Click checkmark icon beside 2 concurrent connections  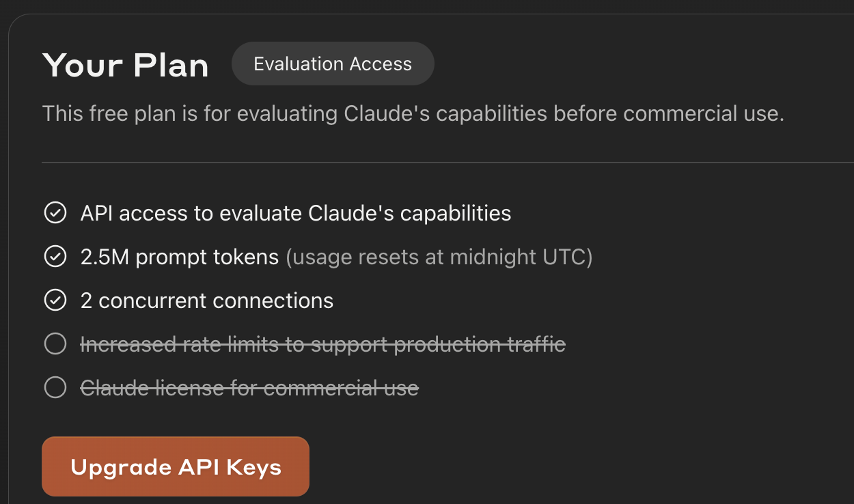pyautogui.click(x=55, y=300)
